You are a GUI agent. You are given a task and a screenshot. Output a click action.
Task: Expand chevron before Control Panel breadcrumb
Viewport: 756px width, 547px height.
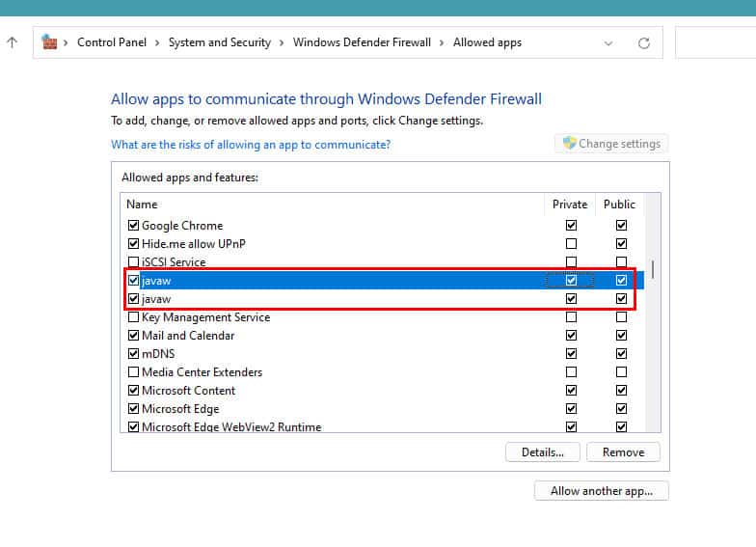pyautogui.click(x=66, y=42)
